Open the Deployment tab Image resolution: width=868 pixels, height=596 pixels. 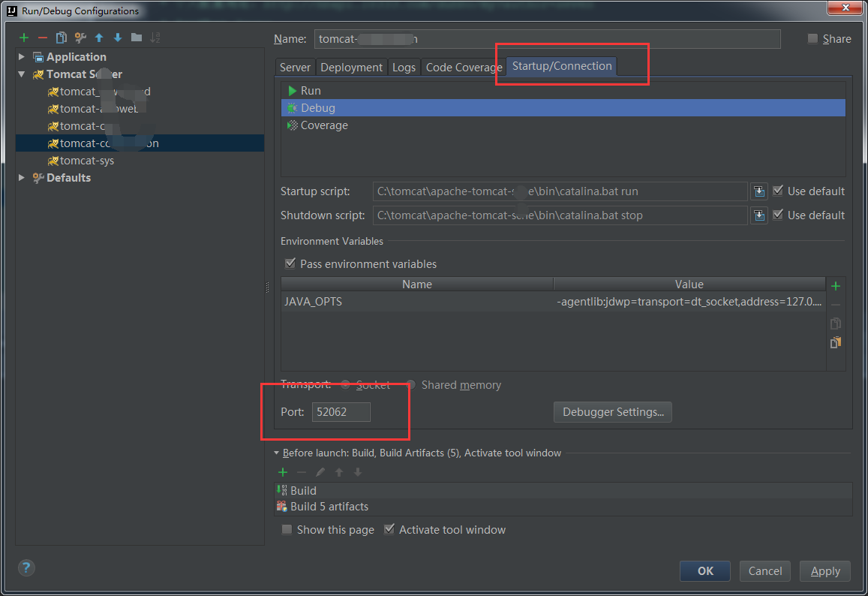tap(351, 67)
